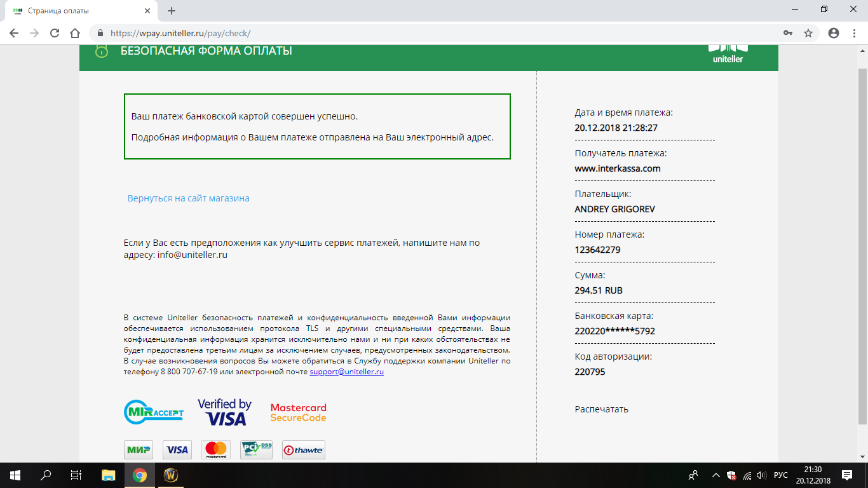Click payment date 20.12.2018 21:28:27
The height and width of the screenshot is (488, 868).
coord(616,128)
